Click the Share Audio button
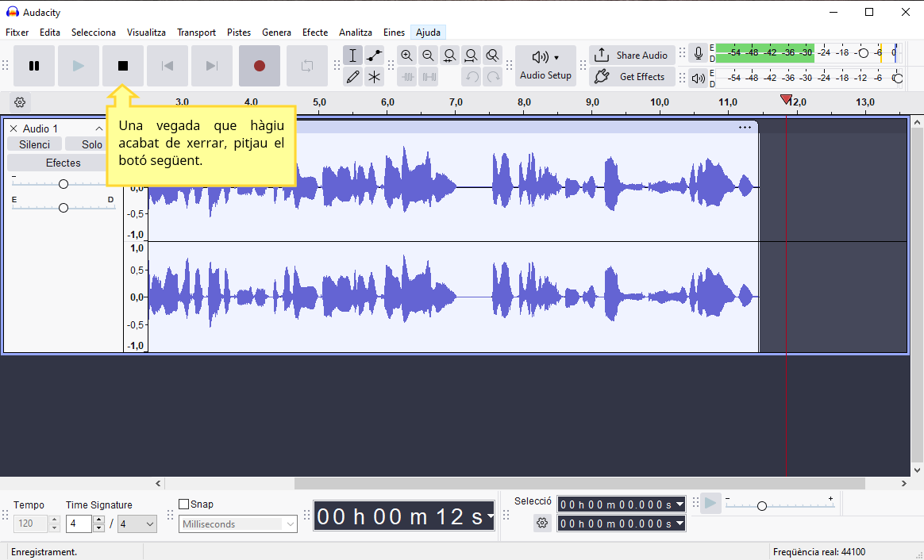 pos(633,56)
